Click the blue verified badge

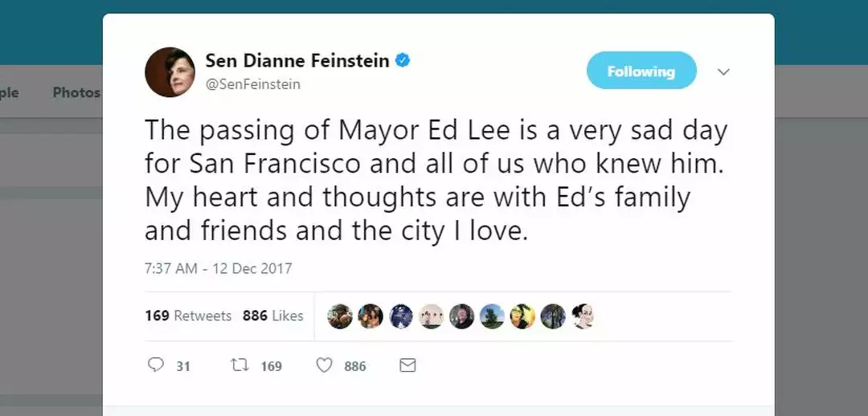(x=403, y=61)
